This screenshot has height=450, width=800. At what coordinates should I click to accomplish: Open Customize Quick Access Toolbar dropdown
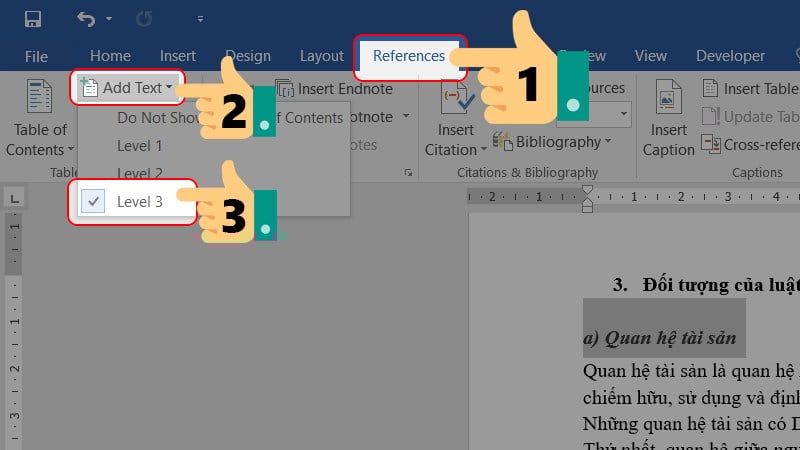click(200, 19)
